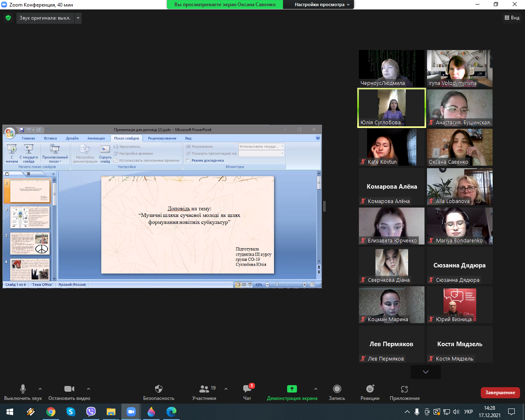The image size is (525, 420).
Task: Open Skype from the Windows taskbar
Action: (x=71, y=412)
